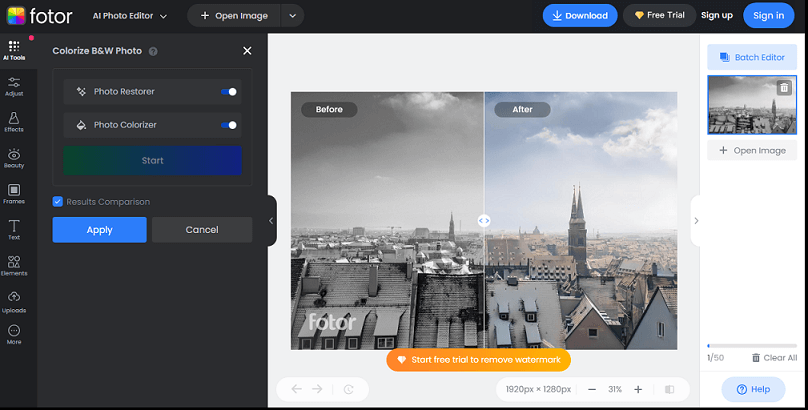Uncheck the Results Comparison checkbox

pos(58,201)
